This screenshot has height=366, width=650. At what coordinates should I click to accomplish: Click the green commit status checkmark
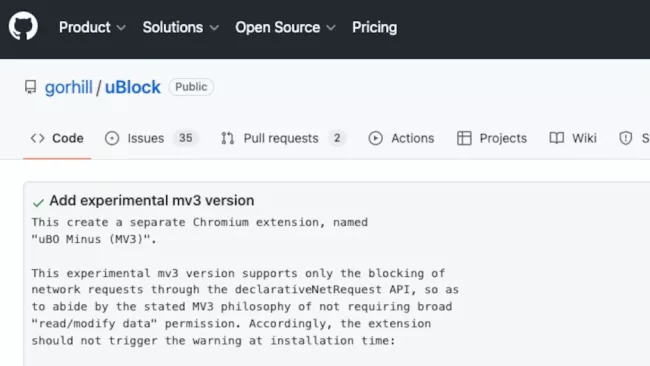point(38,203)
